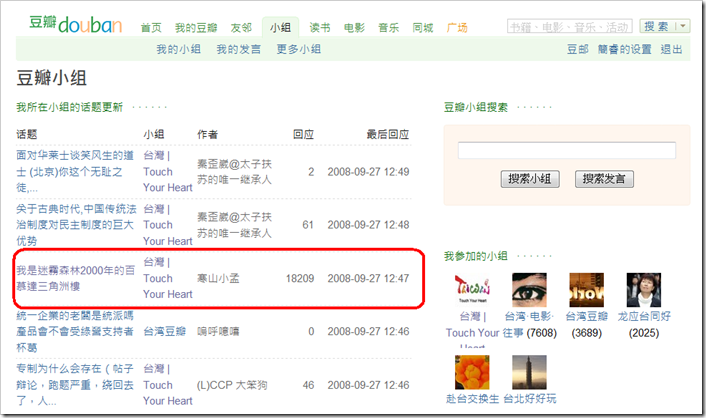Image resolution: width=706 pixels, height=418 pixels.
Task: Open the topic 統一企業的老闆是統派嗎
Action: pos(75,332)
